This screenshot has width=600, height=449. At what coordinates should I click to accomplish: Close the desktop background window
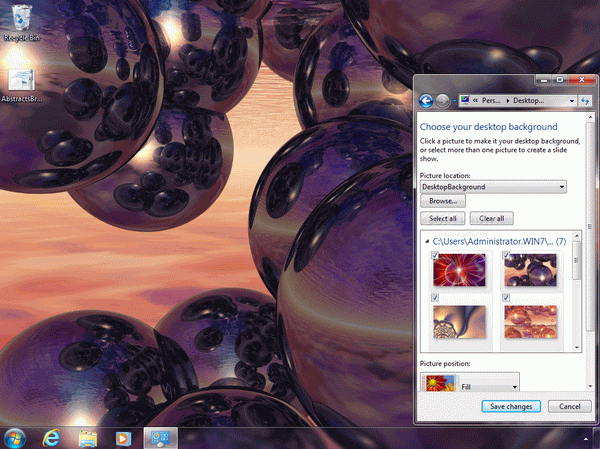coord(582,80)
